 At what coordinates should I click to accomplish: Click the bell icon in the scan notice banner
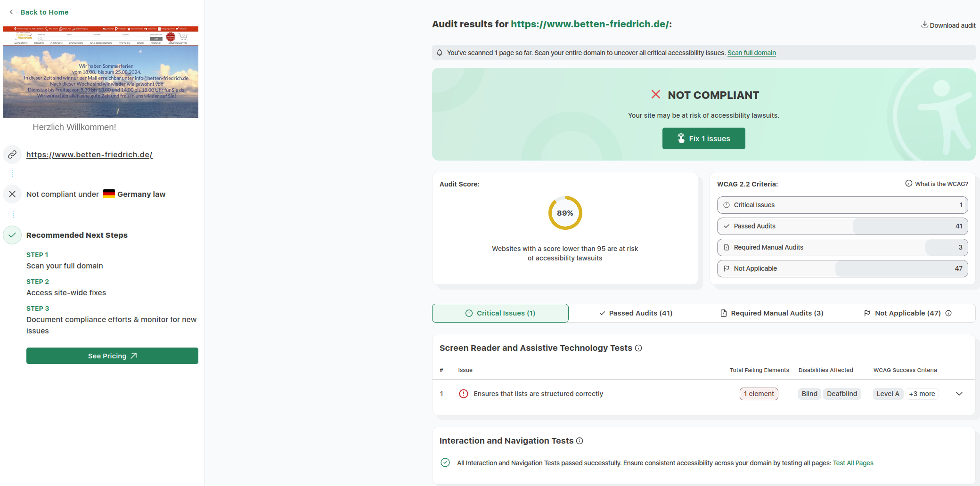point(440,53)
